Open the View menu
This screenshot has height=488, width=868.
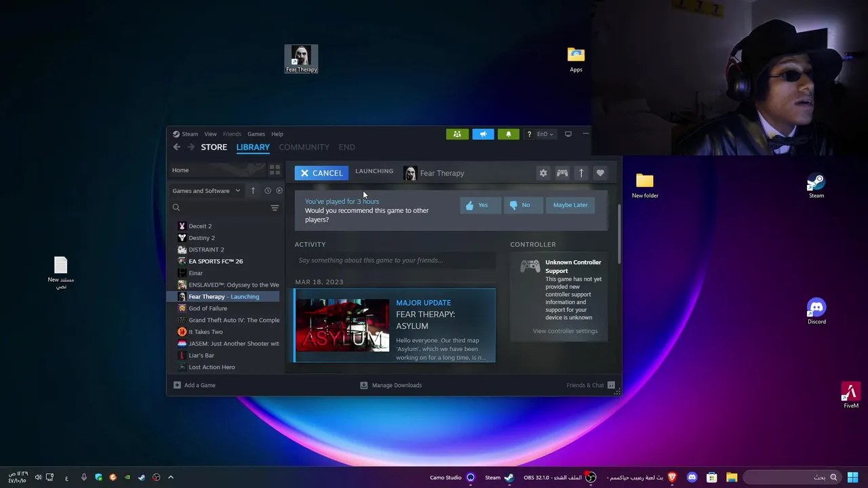click(211, 134)
